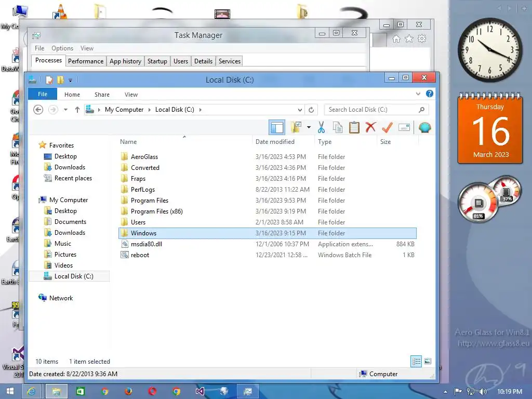Open Services tab in Task Manager

coord(229,61)
